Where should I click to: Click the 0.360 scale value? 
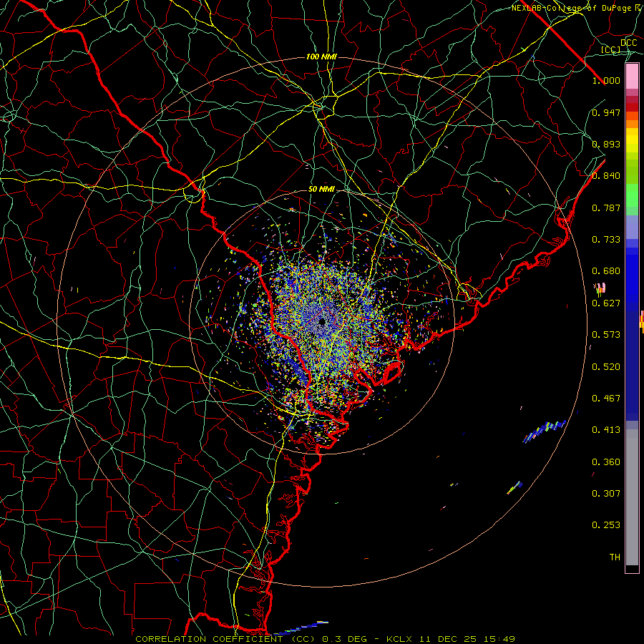click(606, 462)
